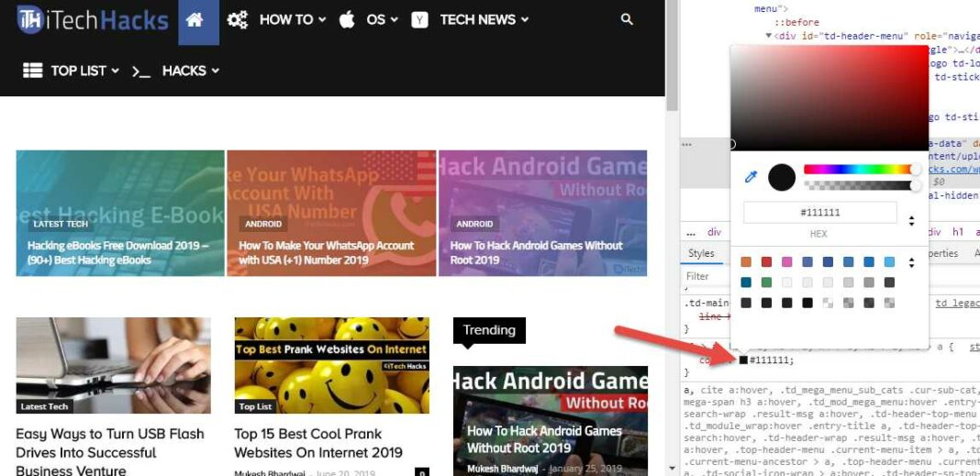Click Latest Tech badge on laptop thumbnail
This screenshot has width=980, height=476.
(44, 406)
